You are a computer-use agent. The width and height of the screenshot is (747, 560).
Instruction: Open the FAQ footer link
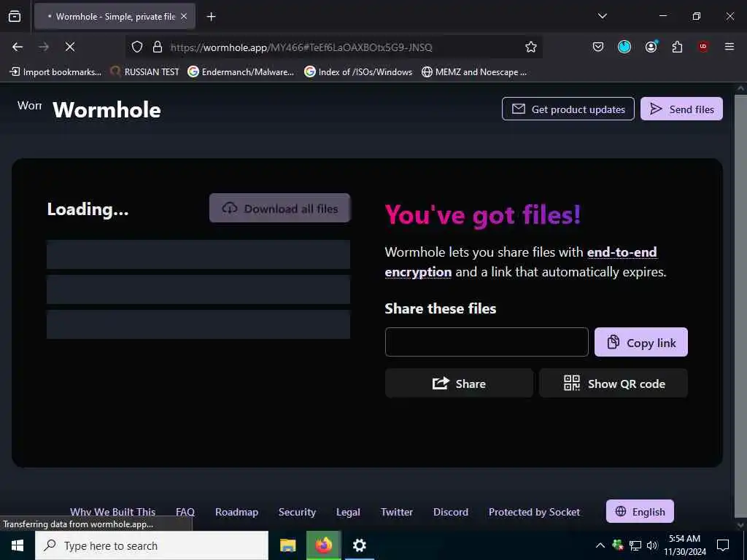185,512
